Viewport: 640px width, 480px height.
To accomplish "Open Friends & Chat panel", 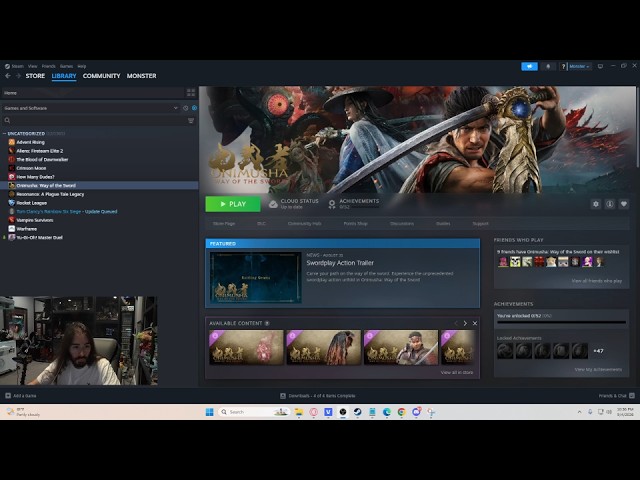I will point(616,396).
